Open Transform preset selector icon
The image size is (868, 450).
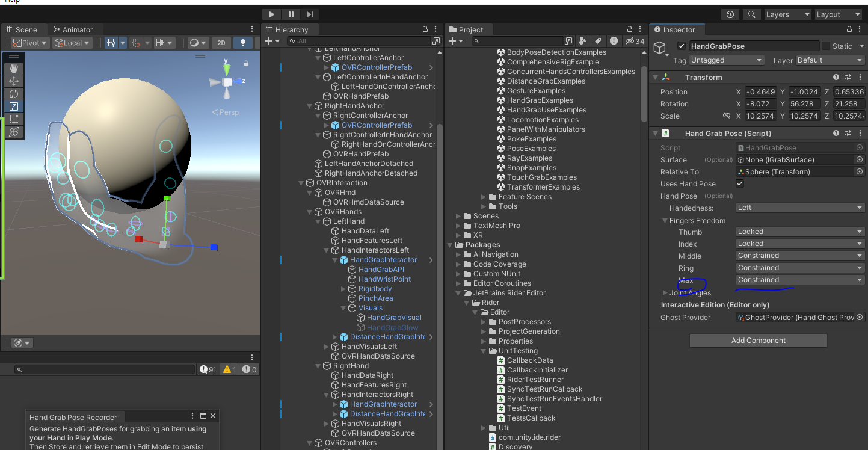coord(848,77)
